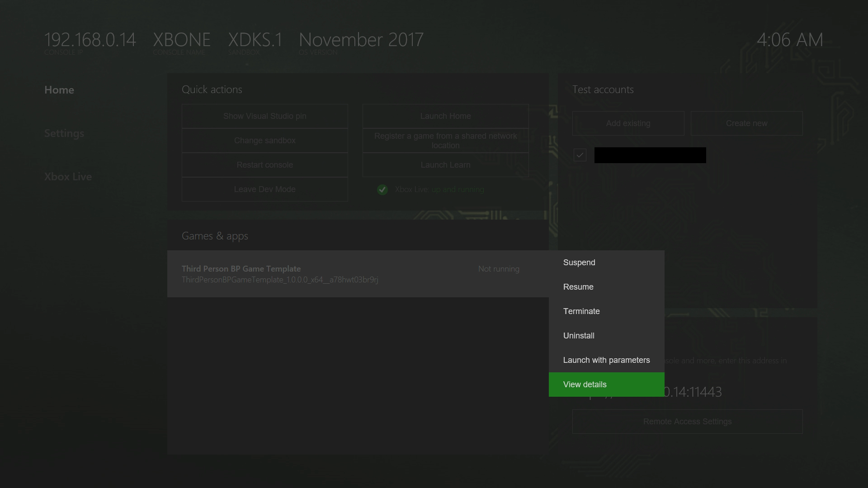Click the Xbox Live status check icon
The height and width of the screenshot is (488, 868).
(382, 190)
